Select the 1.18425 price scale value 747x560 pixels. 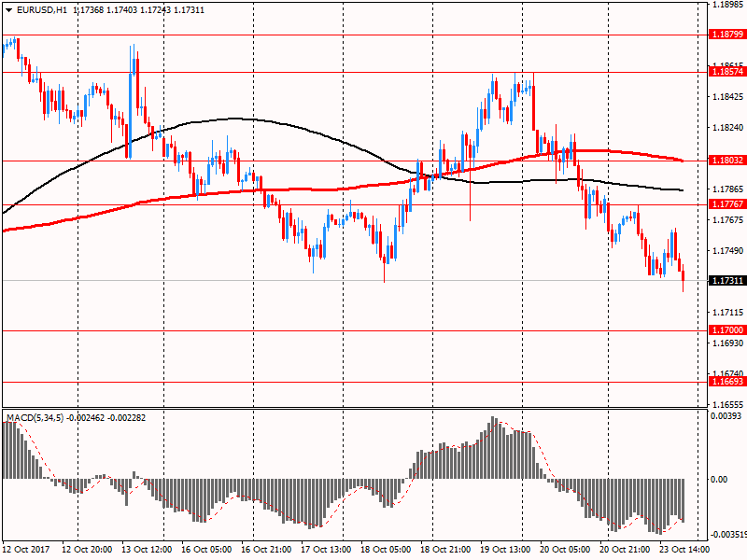pyautogui.click(x=727, y=97)
